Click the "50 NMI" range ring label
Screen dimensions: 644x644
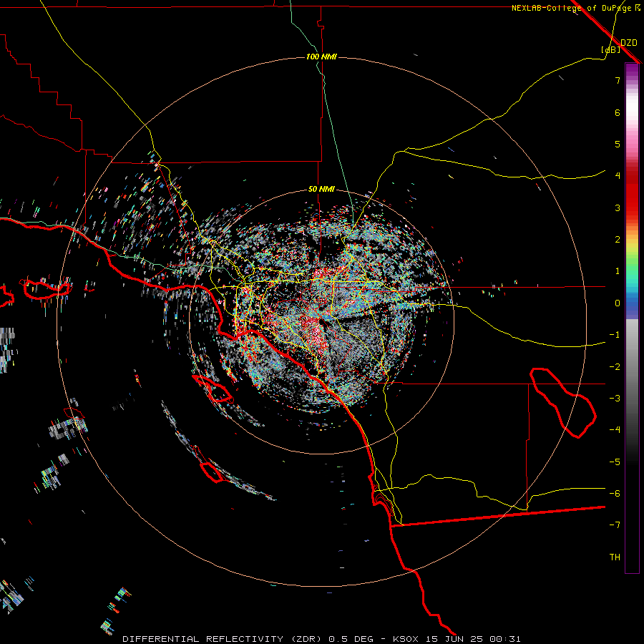coord(321,189)
